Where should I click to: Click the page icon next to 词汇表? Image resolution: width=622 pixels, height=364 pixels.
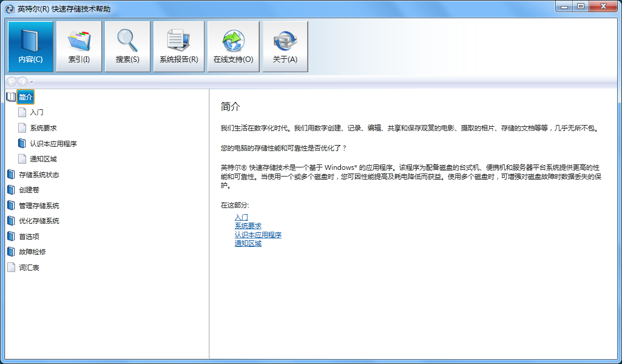point(11,268)
